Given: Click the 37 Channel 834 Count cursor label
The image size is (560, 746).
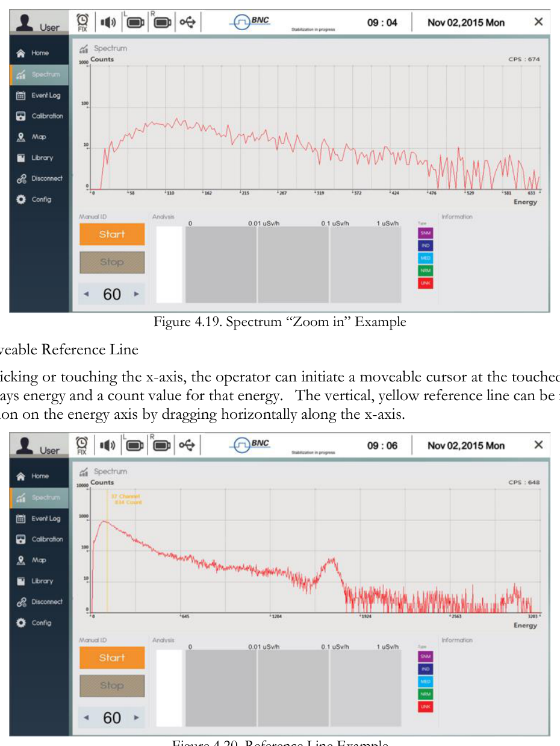Looking at the screenshot, I should click(x=126, y=499).
